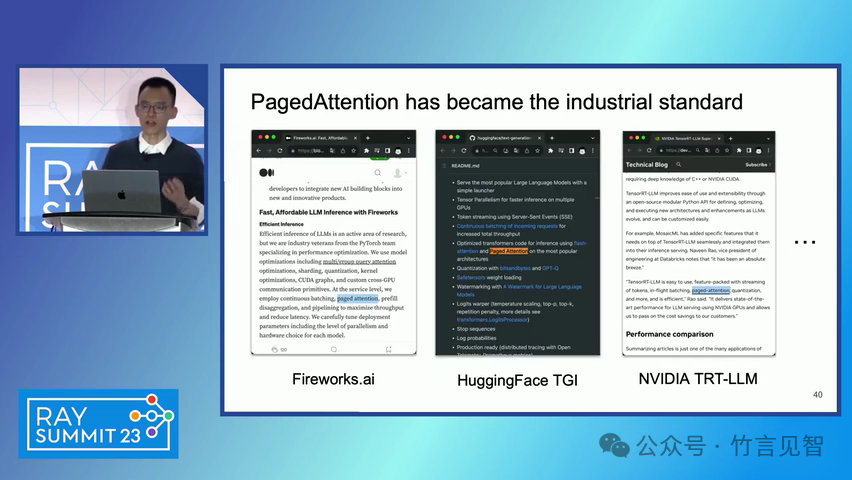852x480 pixels.
Task: Save the Fireworks article with the bookmark icon
Action: pos(389,350)
